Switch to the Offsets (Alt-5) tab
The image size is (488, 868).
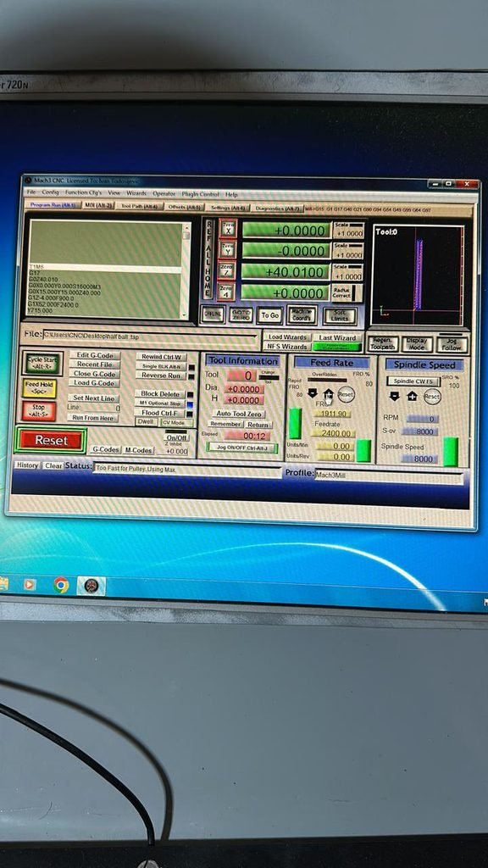pos(183,207)
